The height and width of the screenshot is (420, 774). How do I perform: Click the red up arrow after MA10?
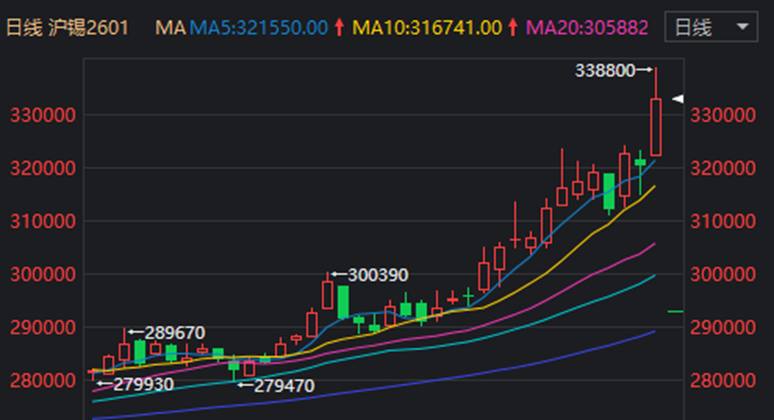click(511, 28)
